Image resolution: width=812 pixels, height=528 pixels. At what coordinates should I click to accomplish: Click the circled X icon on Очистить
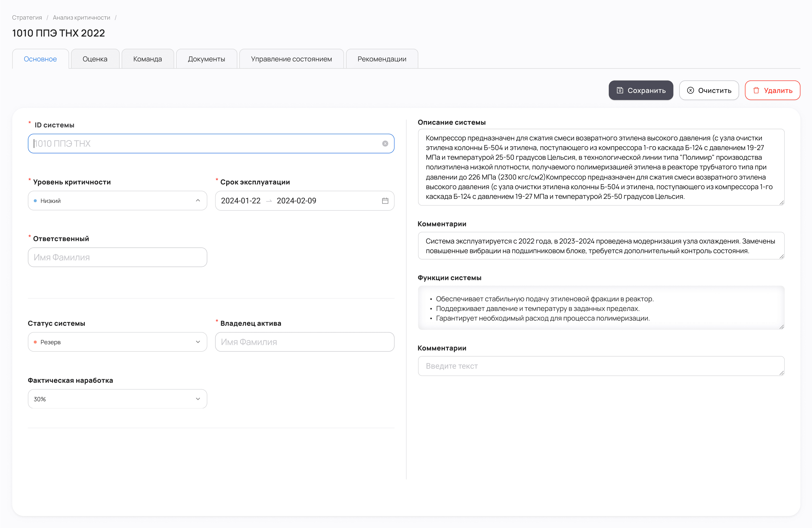click(690, 90)
